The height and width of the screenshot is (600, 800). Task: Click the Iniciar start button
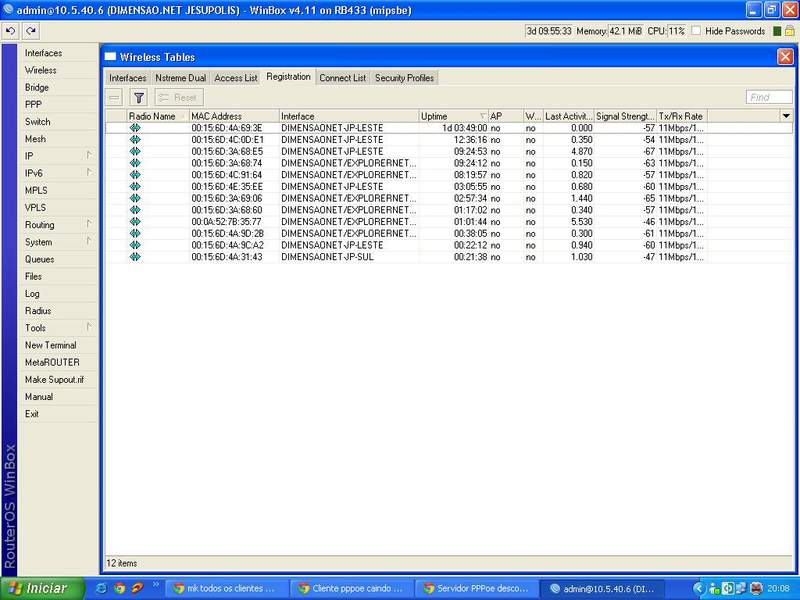(x=42, y=588)
